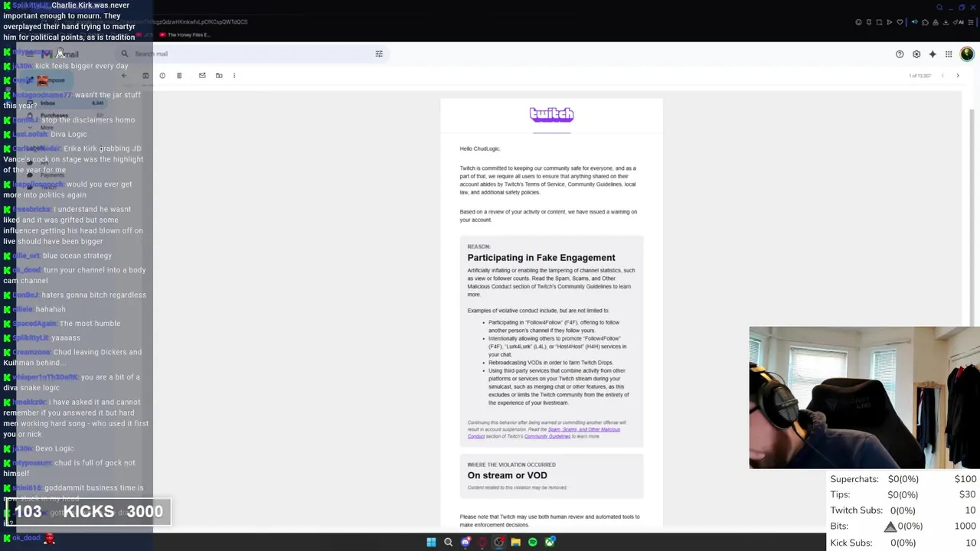The height and width of the screenshot is (551, 980).
Task: Open Spotify from the taskbar
Action: [x=533, y=542]
